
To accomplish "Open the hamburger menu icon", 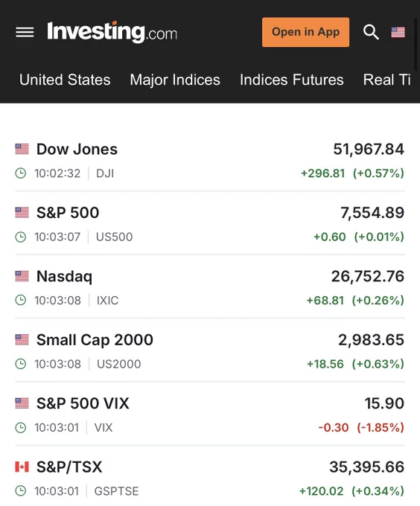I will click(x=25, y=32).
